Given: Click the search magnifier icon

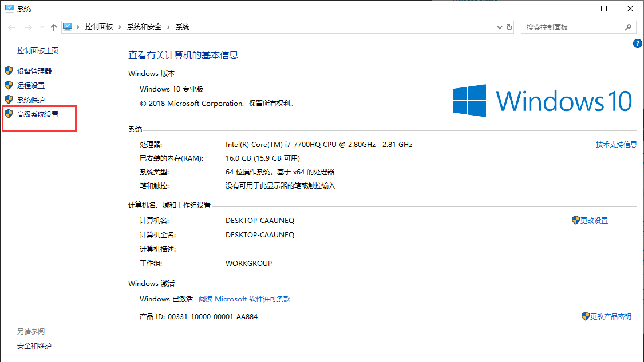Looking at the screenshot, I should coord(628,27).
